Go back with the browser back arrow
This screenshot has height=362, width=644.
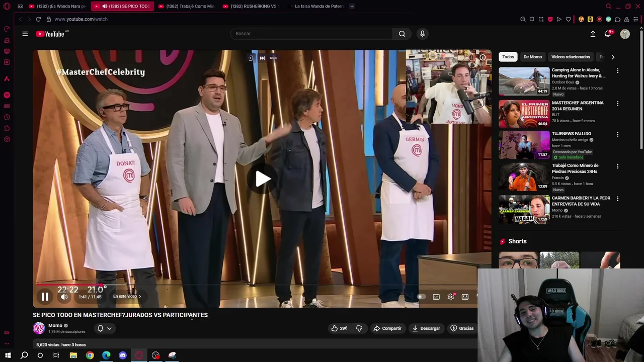click(20, 19)
